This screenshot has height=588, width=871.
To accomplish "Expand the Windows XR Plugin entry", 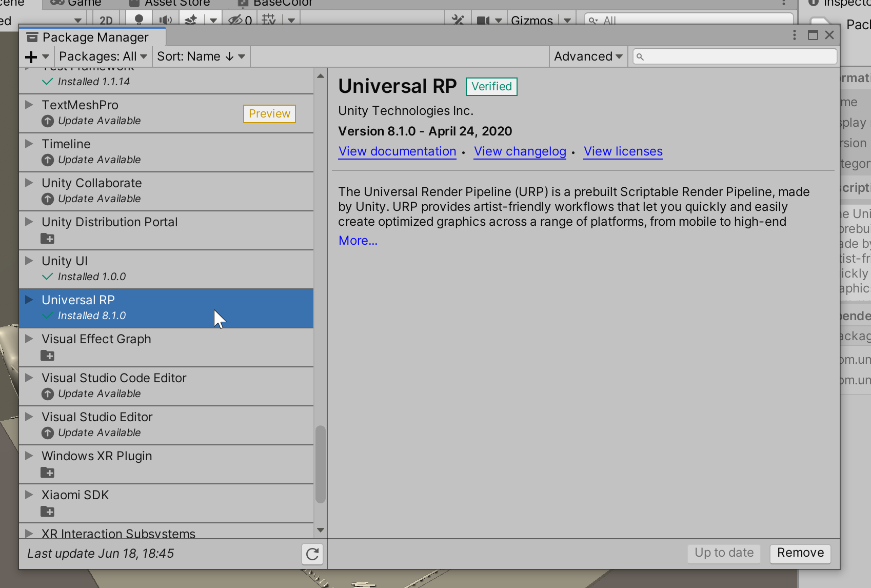I will [29, 456].
